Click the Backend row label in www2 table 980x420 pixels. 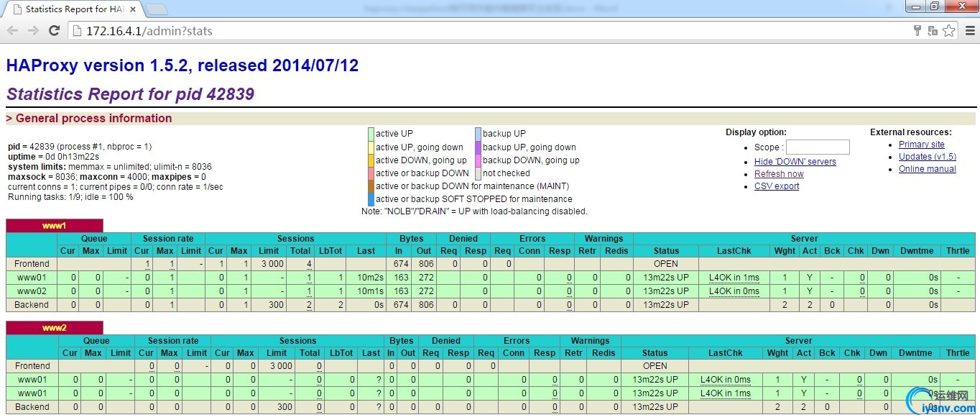(32, 407)
